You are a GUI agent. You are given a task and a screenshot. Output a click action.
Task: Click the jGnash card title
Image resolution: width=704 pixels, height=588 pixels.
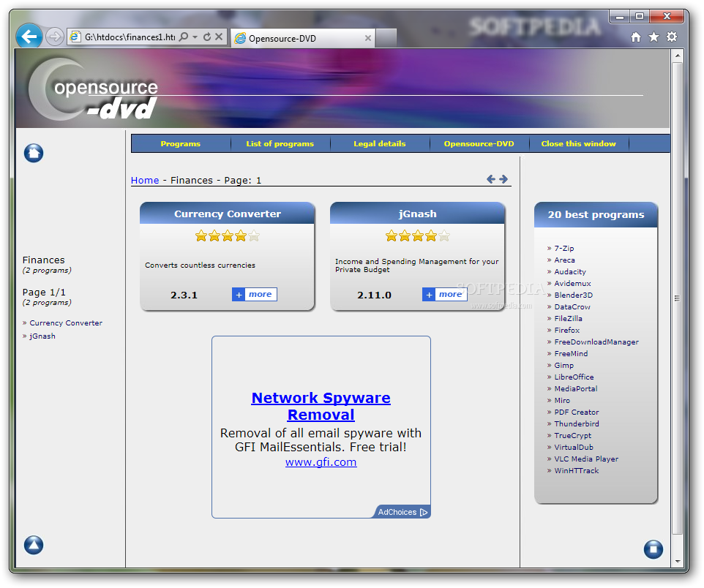coord(418,214)
